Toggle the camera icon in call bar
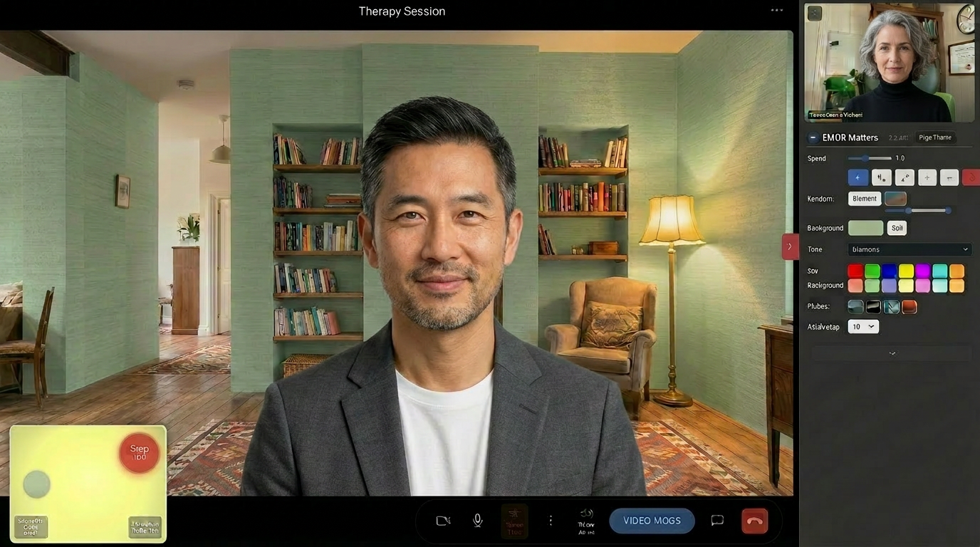This screenshot has height=547, width=980. coord(443,521)
